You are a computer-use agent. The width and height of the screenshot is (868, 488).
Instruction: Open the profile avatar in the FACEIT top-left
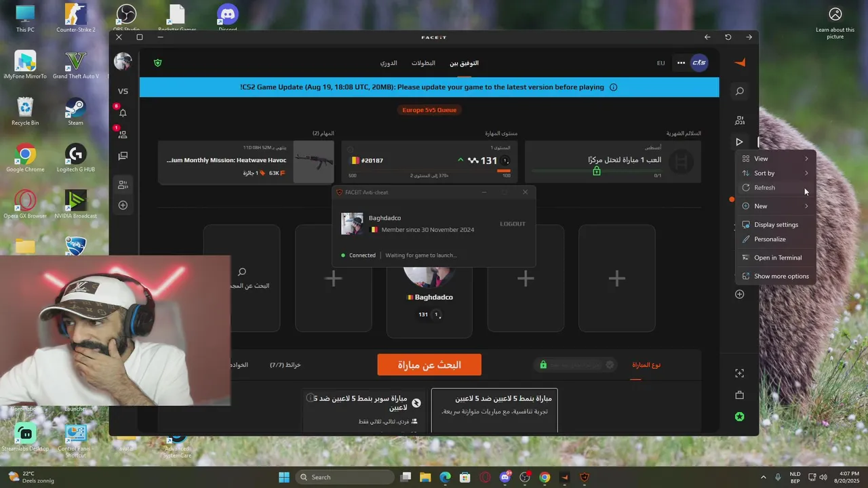(x=123, y=62)
